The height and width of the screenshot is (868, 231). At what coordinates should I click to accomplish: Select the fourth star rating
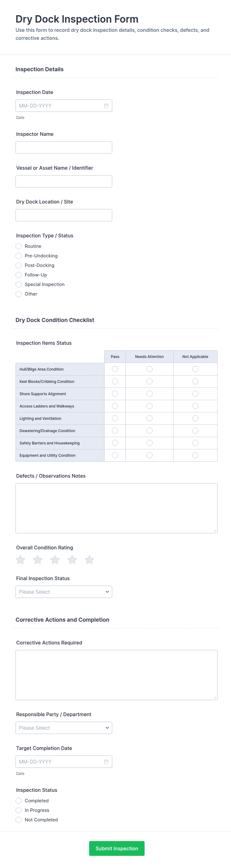tap(72, 560)
